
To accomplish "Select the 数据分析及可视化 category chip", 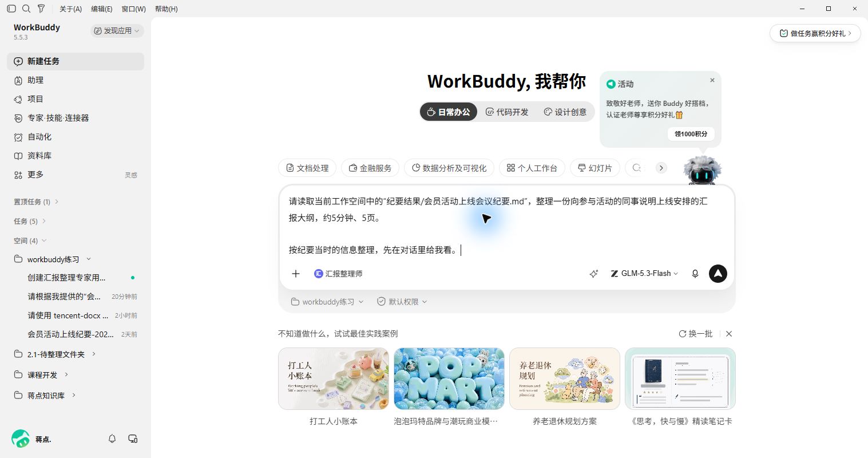I will 449,168.
